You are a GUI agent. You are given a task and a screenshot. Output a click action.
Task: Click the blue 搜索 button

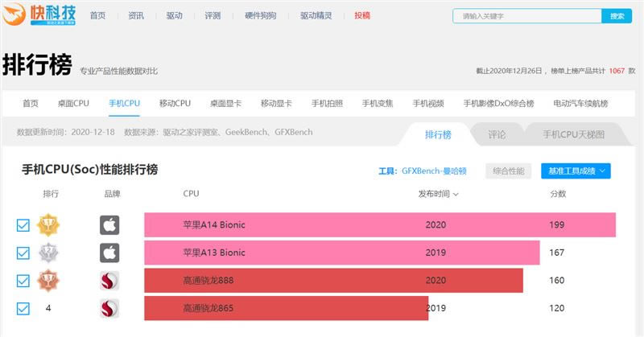click(x=617, y=16)
